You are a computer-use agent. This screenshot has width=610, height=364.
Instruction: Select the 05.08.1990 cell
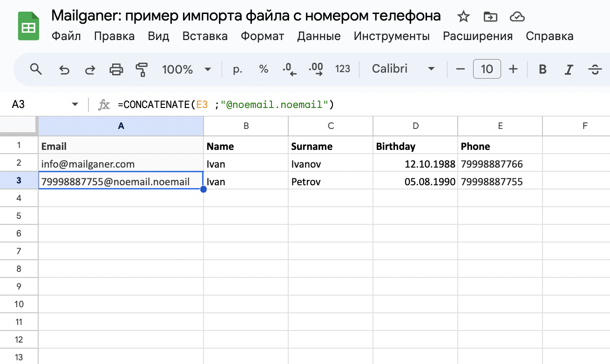(x=415, y=181)
